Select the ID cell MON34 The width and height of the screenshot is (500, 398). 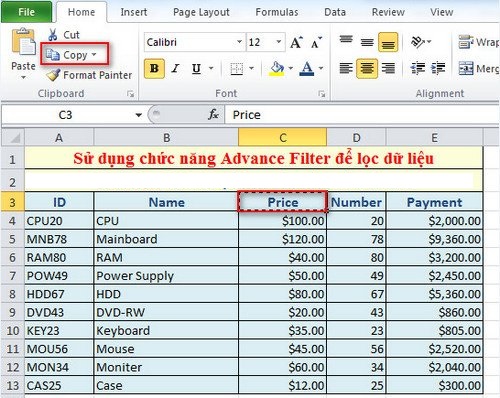click(x=59, y=367)
